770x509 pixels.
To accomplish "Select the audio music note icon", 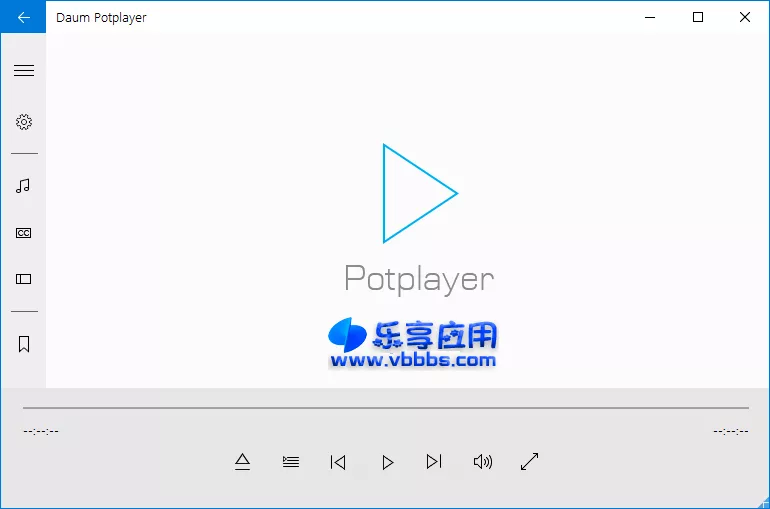I will [23, 186].
